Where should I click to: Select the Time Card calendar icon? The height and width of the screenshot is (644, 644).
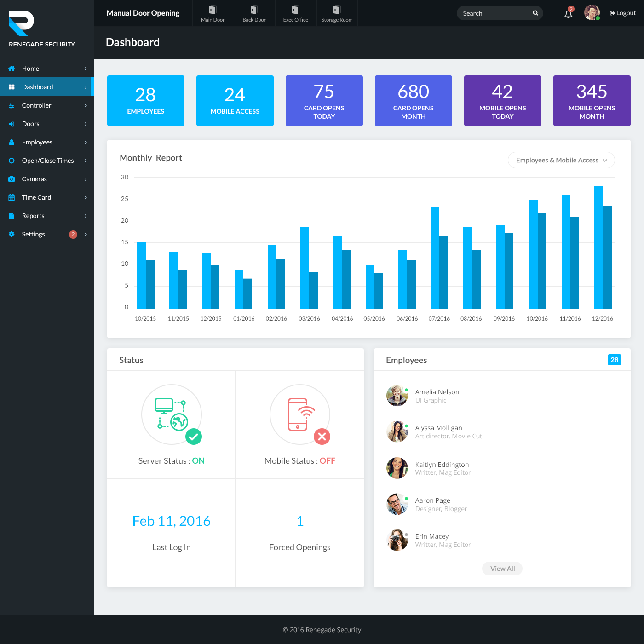click(11, 197)
